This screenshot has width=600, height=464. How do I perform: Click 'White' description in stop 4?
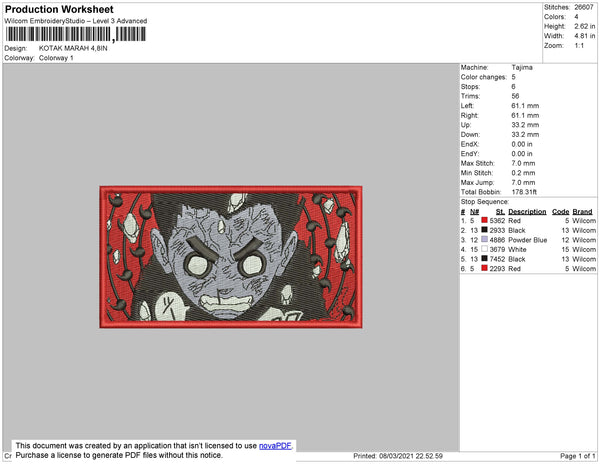(517, 249)
